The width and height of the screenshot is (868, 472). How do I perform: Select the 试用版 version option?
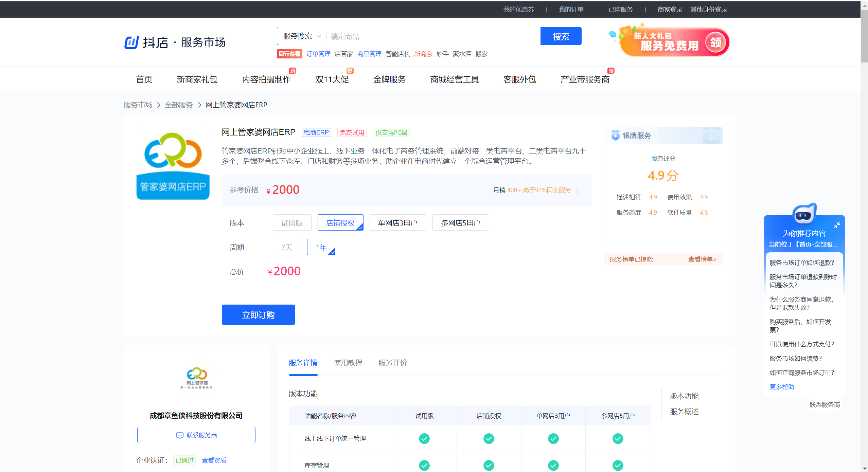(292, 223)
